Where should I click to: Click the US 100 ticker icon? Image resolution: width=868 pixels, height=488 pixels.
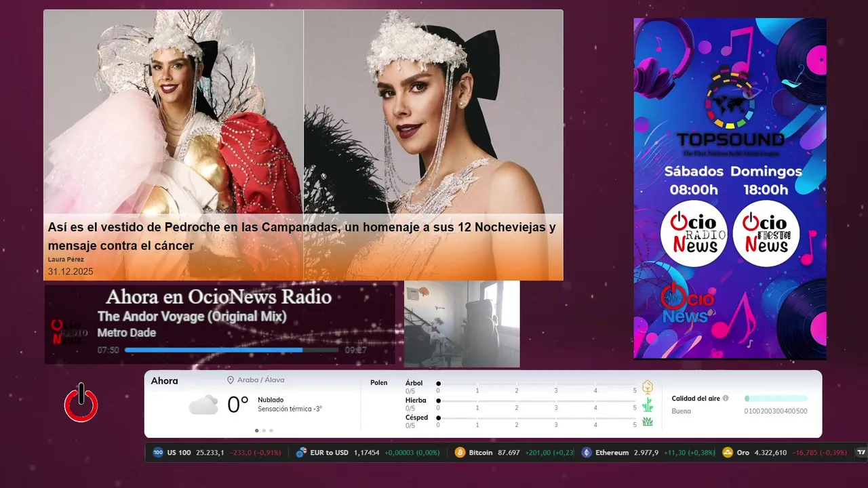click(x=158, y=452)
